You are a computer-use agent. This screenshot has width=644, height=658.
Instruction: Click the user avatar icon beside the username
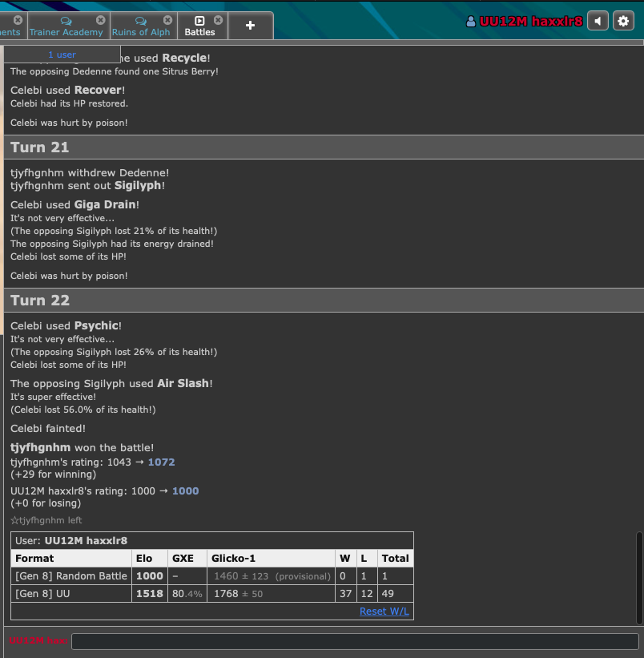[x=471, y=22]
